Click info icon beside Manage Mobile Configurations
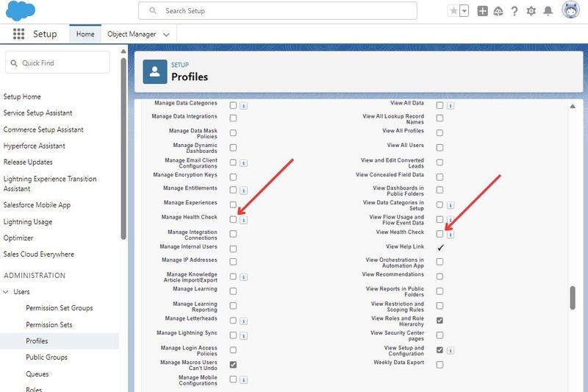The height and width of the screenshot is (392, 588). click(244, 380)
